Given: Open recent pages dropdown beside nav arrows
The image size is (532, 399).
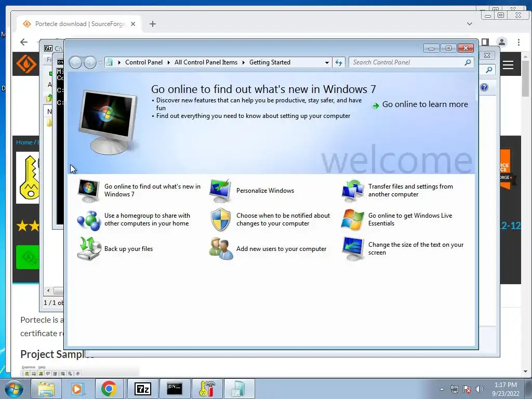Looking at the screenshot, I should tap(100, 63).
